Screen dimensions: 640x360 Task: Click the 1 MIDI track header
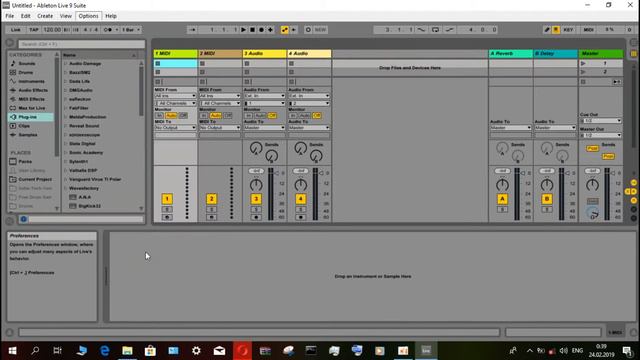tap(176, 53)
